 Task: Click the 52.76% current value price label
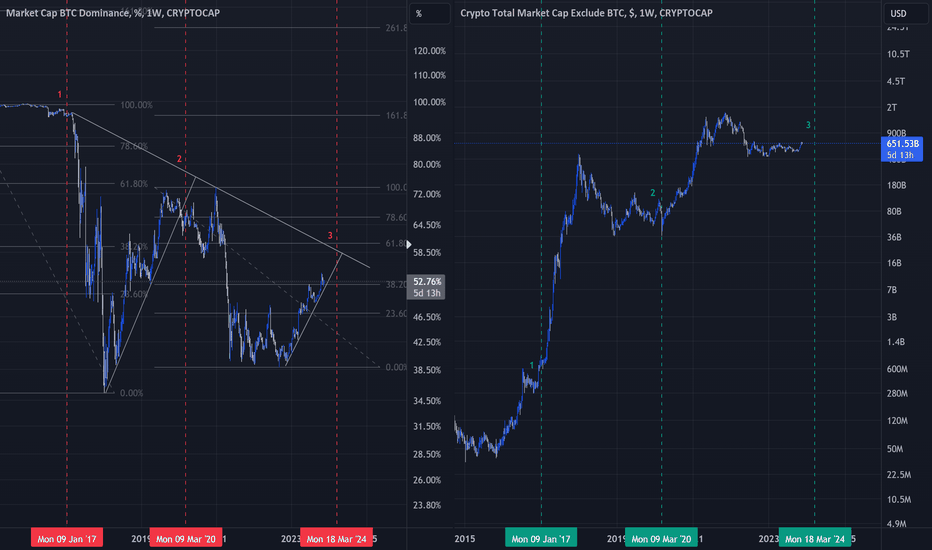(426, 287)
